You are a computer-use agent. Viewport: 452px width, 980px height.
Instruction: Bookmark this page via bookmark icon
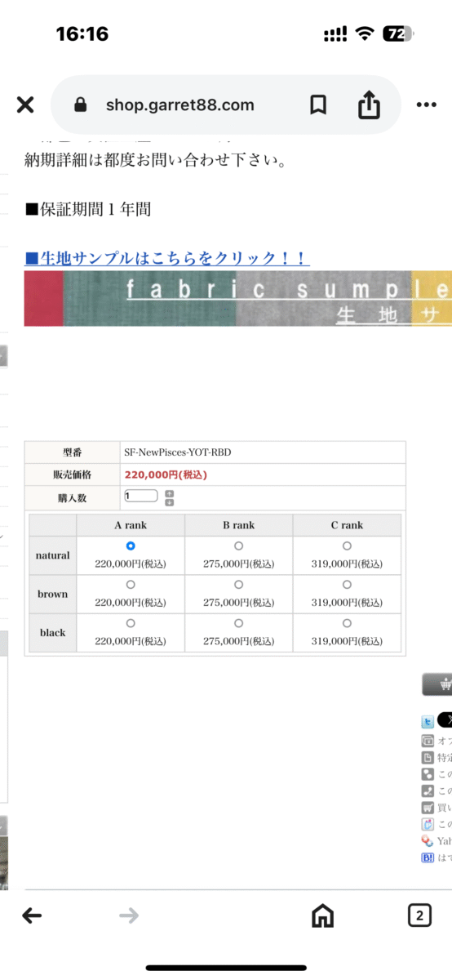318,105
